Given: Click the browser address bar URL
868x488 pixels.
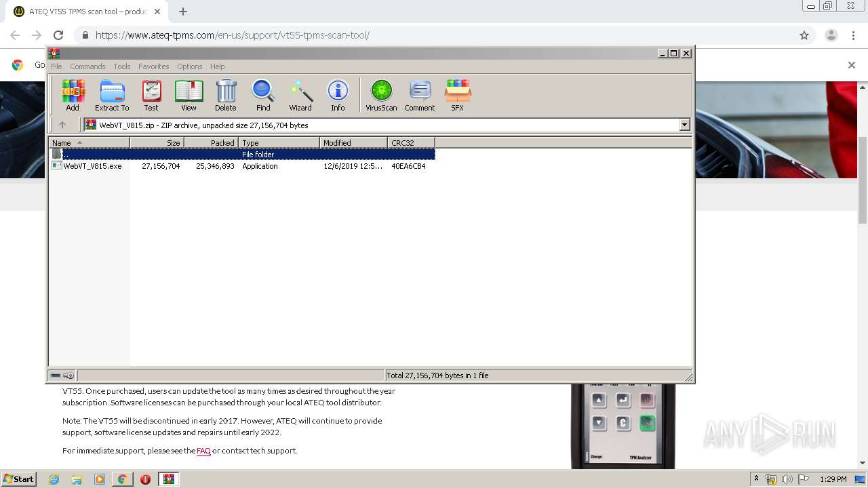Looking at the screenshot, I should (x=233, y=35).
